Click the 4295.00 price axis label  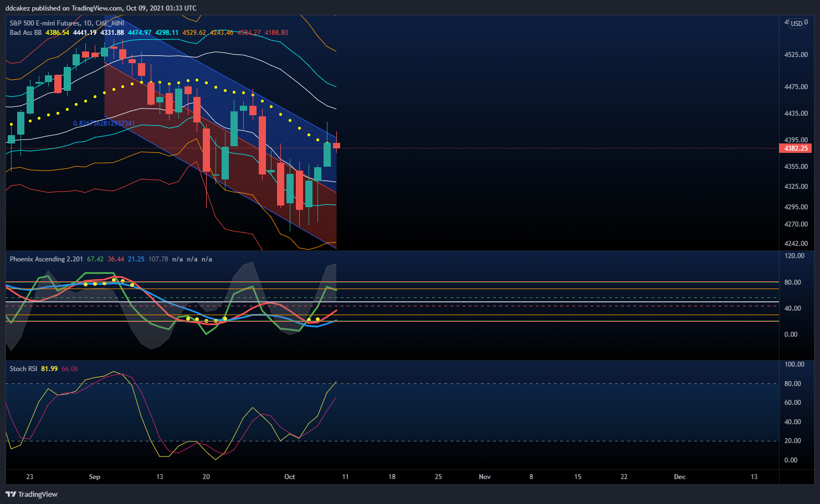click(x=796, y=207)
